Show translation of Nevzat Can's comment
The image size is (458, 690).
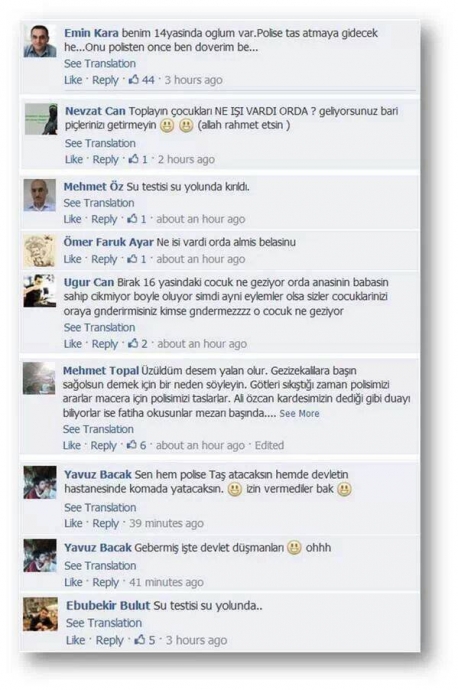pos(100,143)
